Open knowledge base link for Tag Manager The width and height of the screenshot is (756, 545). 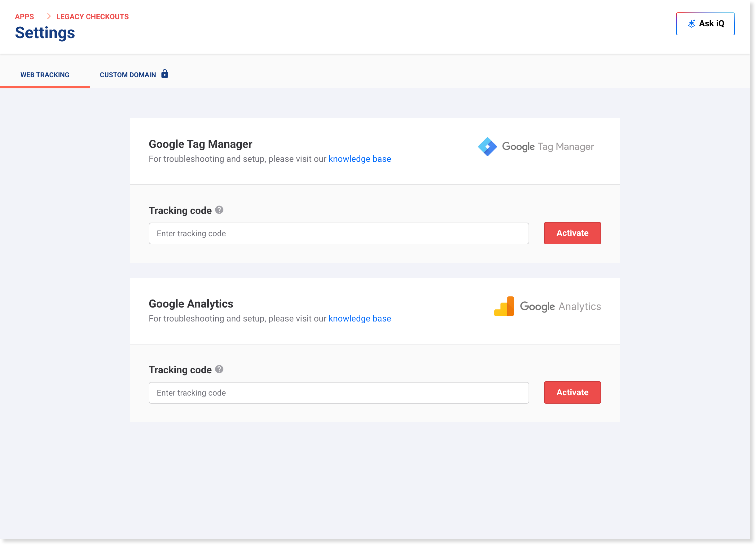tap(360, 159)
